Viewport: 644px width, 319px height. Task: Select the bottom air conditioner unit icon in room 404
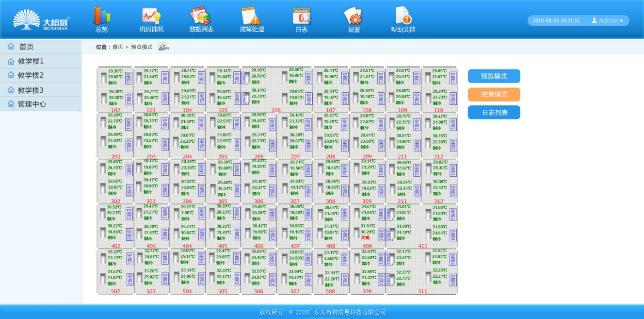176,233
